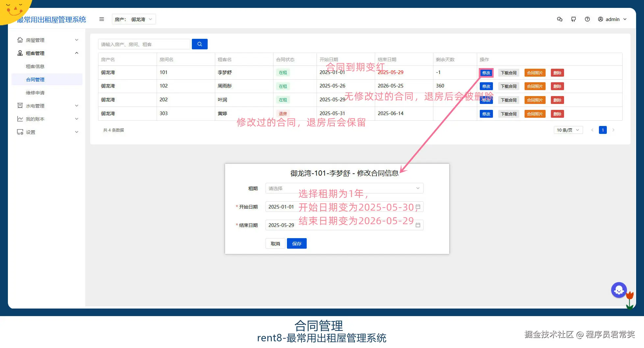Download contract for tenant 周雨彤

click(x=508, y=86)
